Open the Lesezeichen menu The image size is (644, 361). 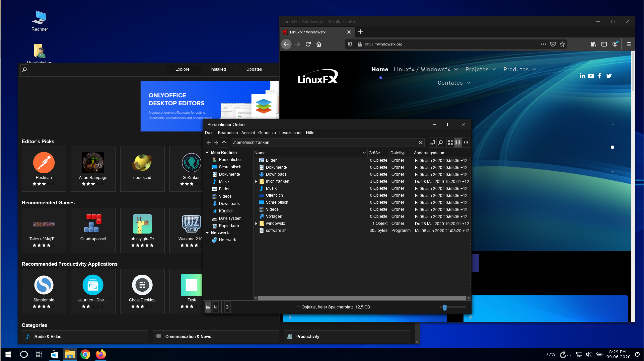pyautogui.click(x=291, y=133)
